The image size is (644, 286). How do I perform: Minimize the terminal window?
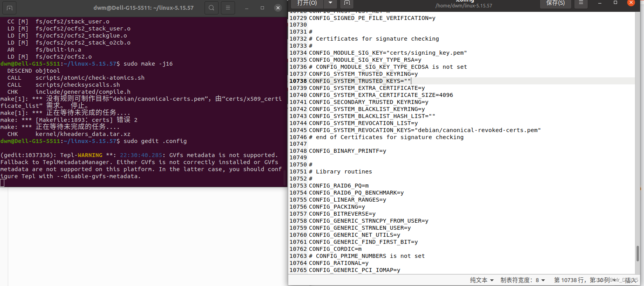(247, 8)
